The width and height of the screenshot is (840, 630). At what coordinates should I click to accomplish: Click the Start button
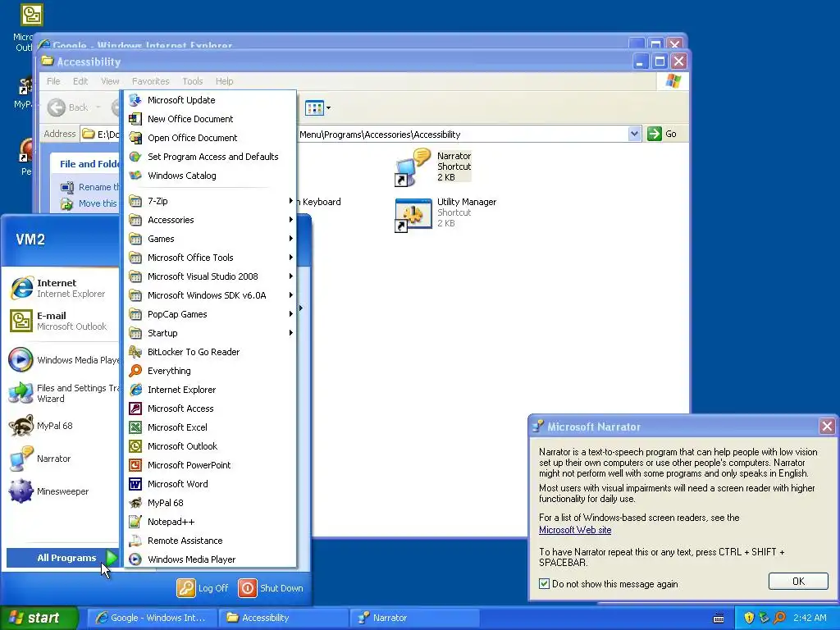39,618
